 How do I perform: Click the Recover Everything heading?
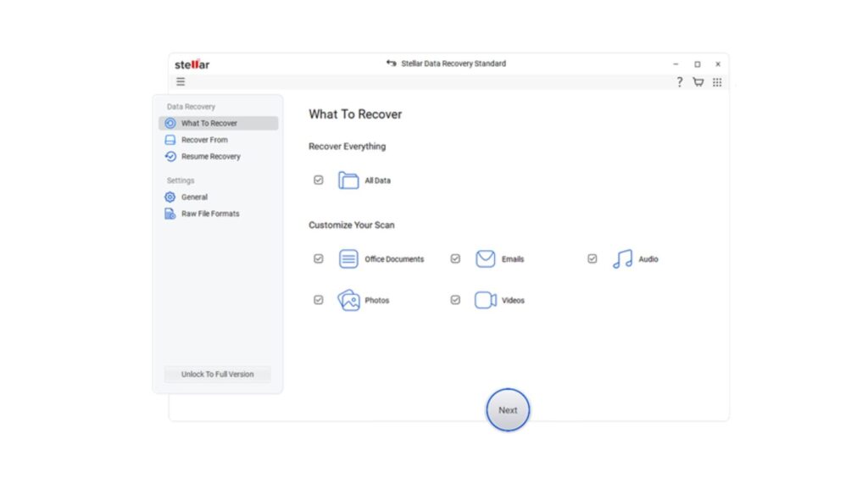[x=347, y=147]
